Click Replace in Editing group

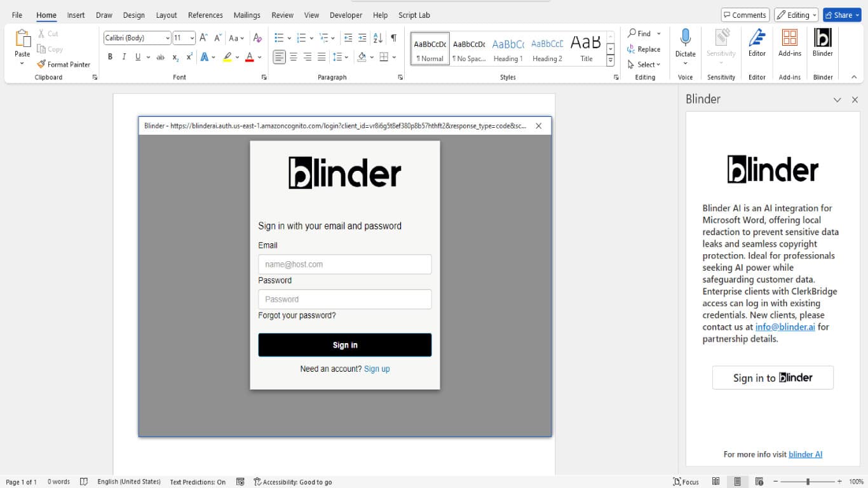coord(644,49)
